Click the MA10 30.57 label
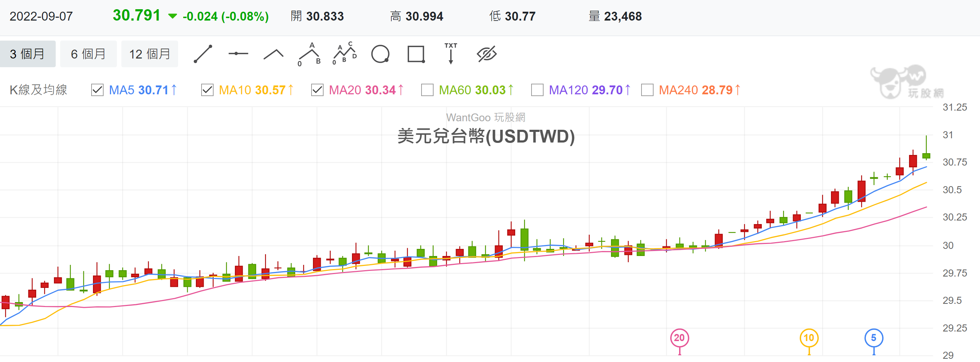The height and width of the screenshot is (362, 980). point(257,90)
